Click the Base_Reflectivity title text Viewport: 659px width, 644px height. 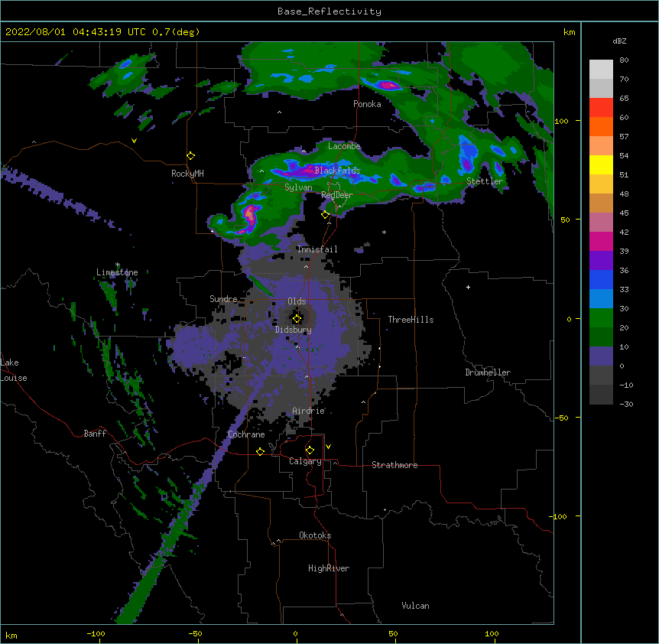[329, 11]
